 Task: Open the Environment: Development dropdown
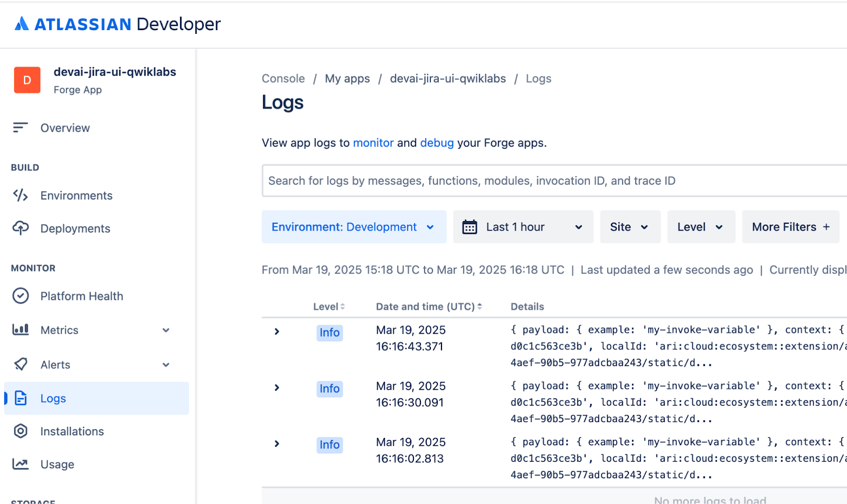[354, 227]
